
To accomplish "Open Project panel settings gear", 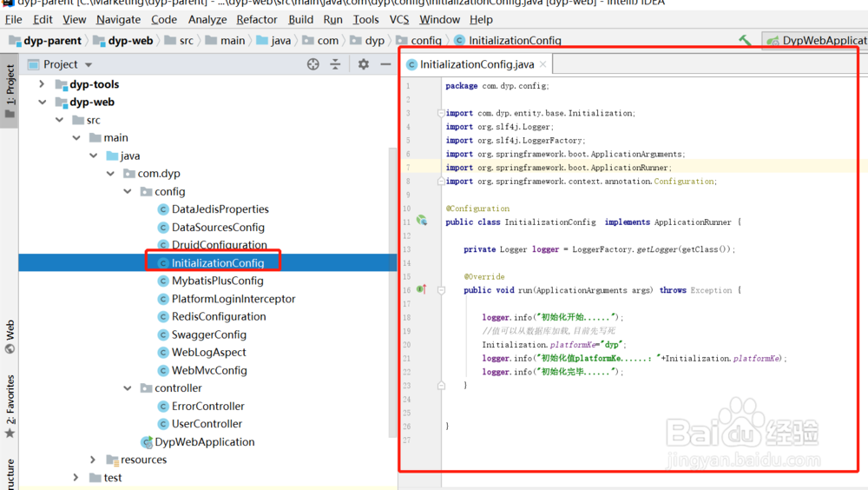I will click(363, 64).
